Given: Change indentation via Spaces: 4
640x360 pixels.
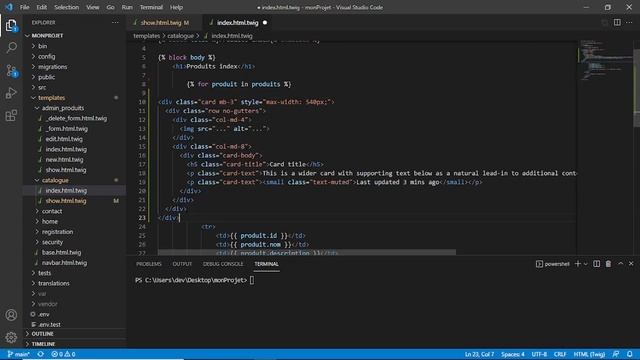Looking at the screenshot, I should (513, 354).
